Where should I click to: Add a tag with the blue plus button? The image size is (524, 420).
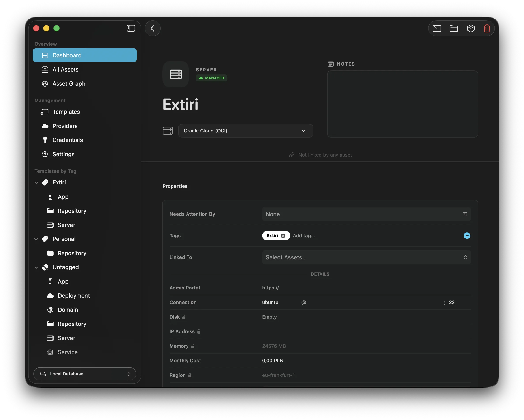point(467,236)
